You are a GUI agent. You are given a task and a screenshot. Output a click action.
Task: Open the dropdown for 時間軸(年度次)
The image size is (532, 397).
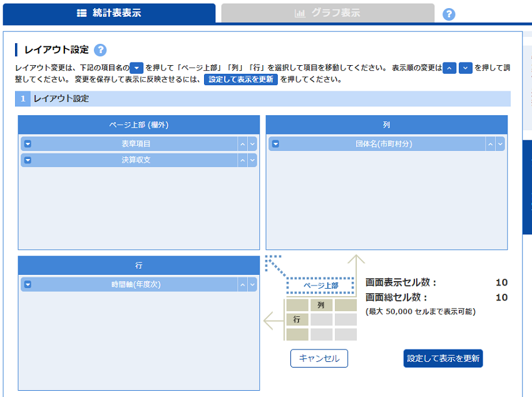pos(28,285)
